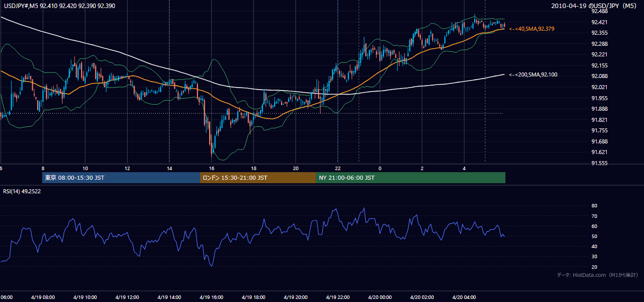Click the RSI 60 level label
644x302 pixels.
click(x=594, y=226)
